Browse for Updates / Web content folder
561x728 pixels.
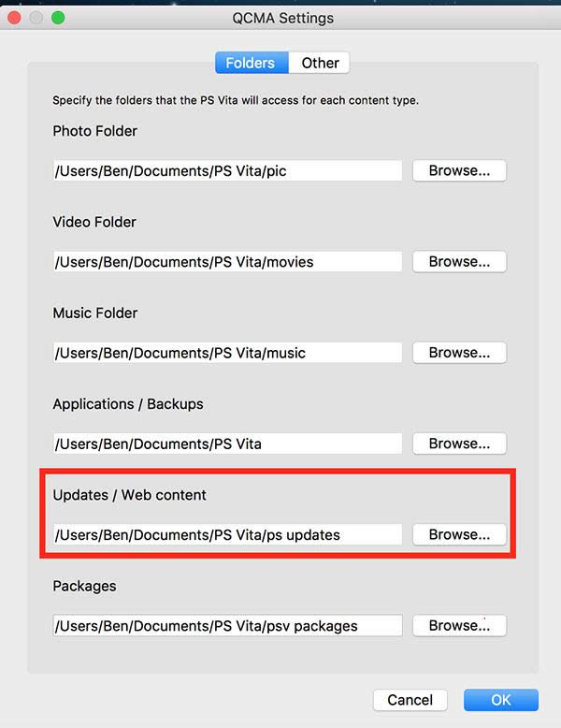coord(459,534)
